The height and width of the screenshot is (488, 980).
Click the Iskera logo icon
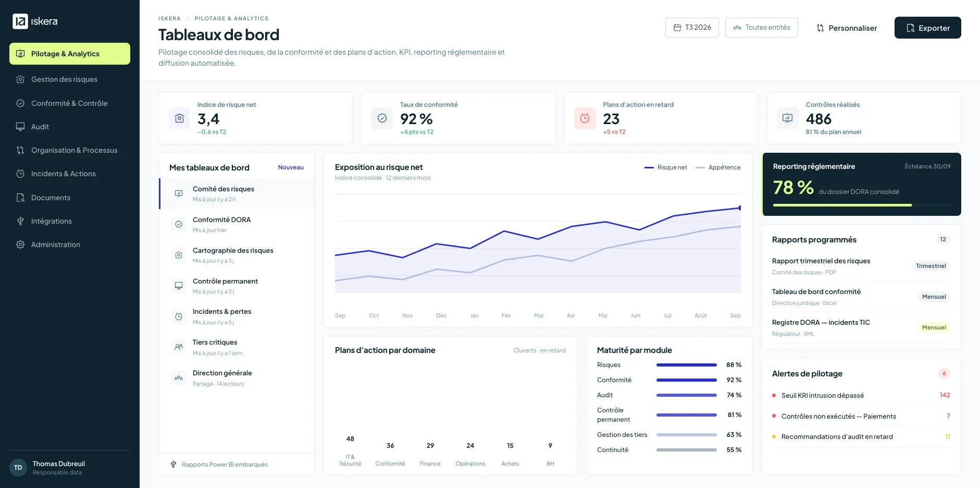coord(20,21)
